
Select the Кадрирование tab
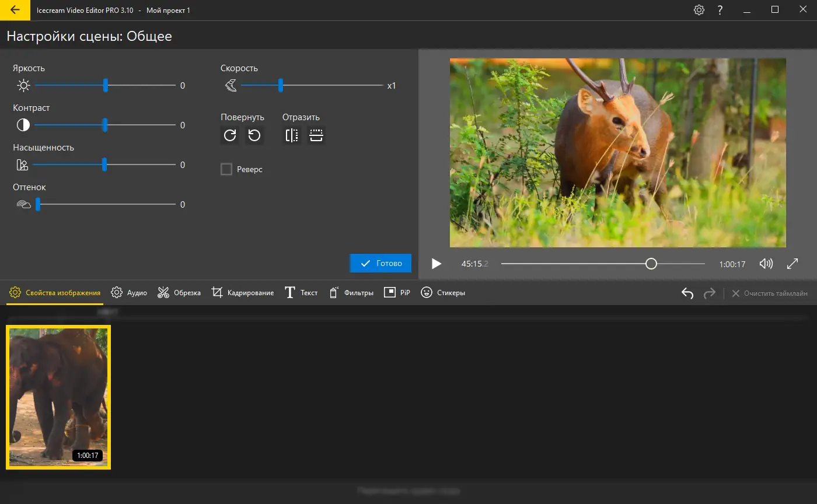pyautogui.click(x=243, y=293)
